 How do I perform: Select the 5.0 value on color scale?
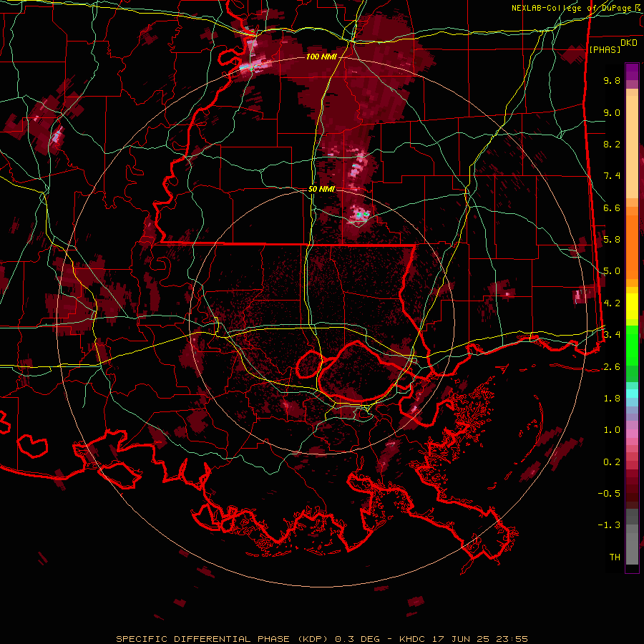click(612, 271)
